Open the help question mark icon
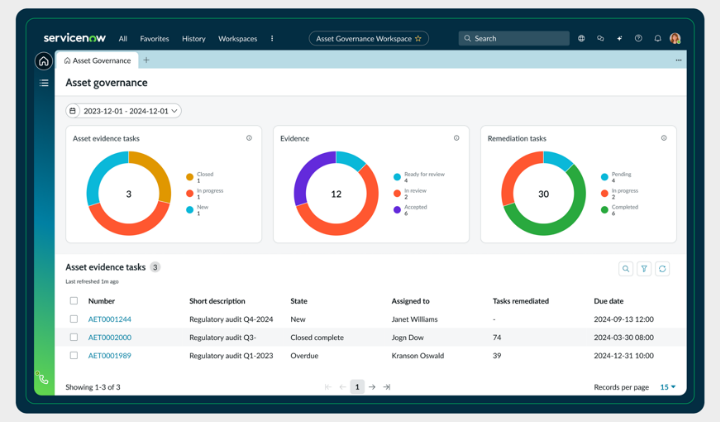The image size is (720, 422). click(x=638, y=38)
